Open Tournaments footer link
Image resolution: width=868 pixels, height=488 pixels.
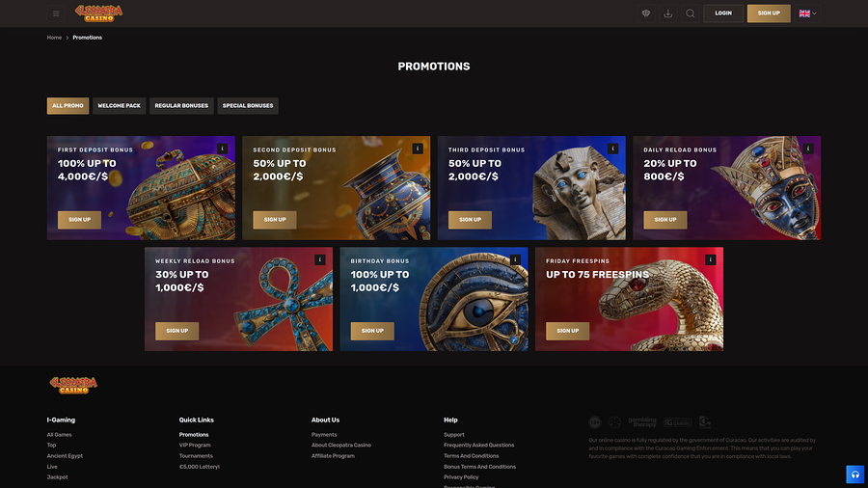(196, 456)
